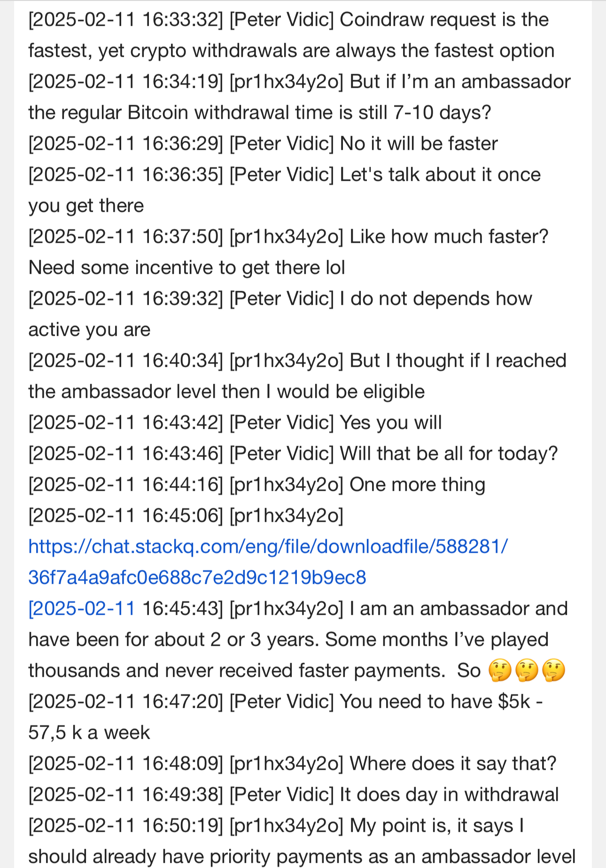Select the 16:33:32 Coindraw request message

coord(291,35)
